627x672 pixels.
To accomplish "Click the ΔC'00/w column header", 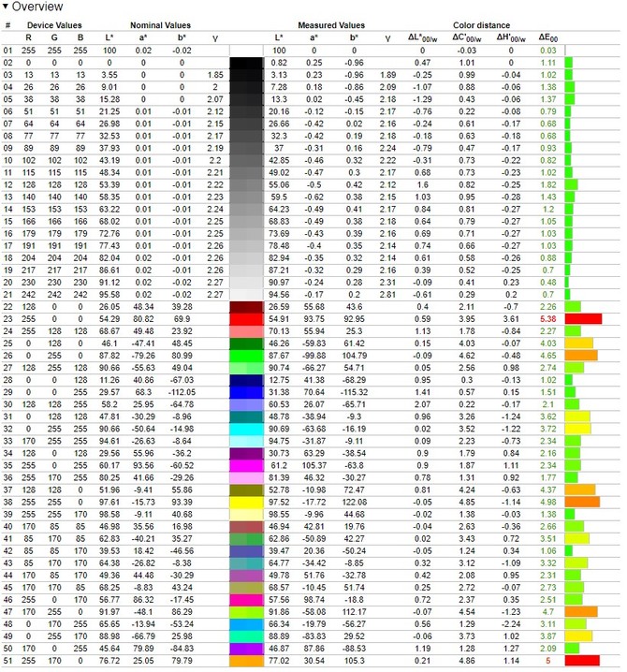I will pyautogui.click(x=467, y=38).
